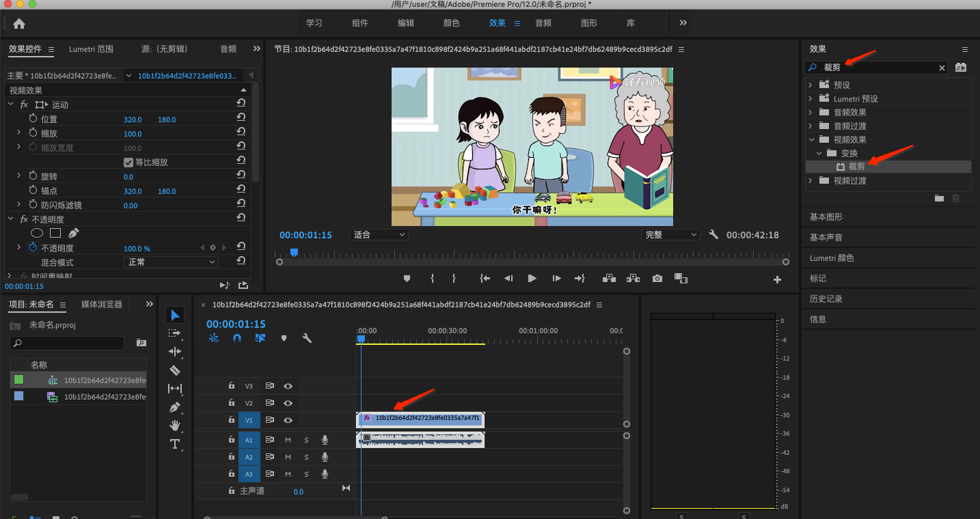Select the Pen tool in toolbar

click(x=175, y=407)
